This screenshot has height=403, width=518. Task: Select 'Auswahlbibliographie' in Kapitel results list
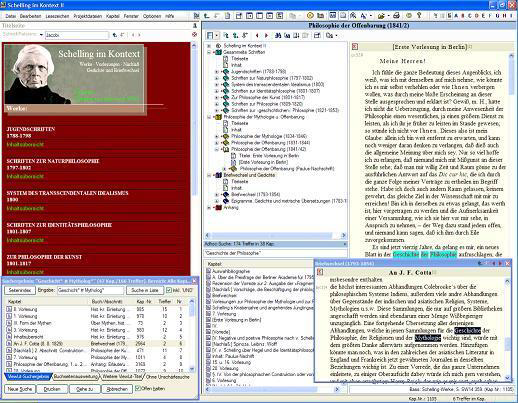(231, 271)
